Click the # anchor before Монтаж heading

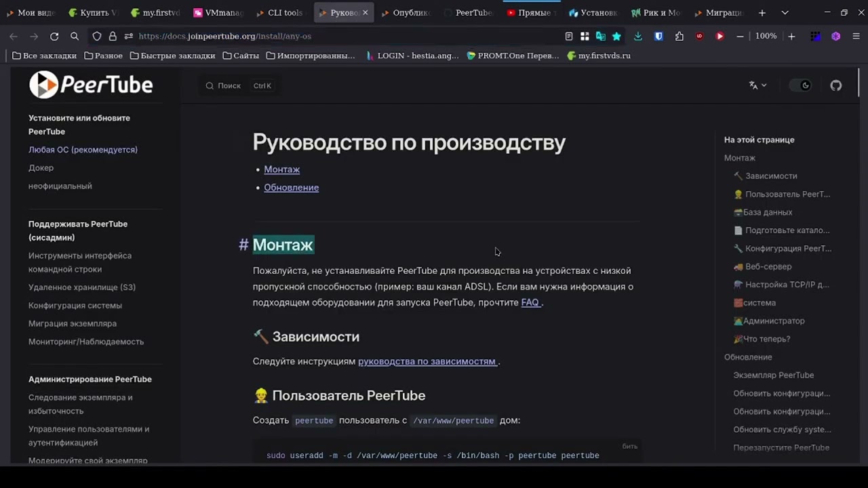pos(243,245)
